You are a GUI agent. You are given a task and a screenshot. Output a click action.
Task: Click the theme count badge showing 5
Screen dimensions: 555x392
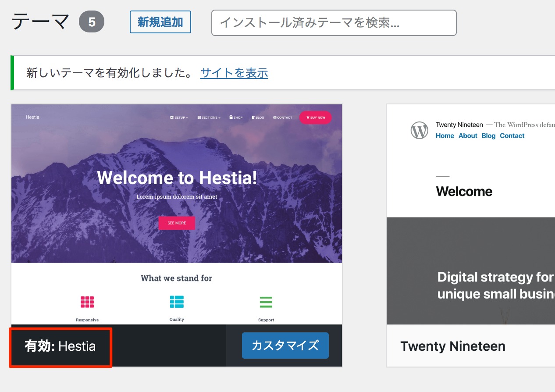[x=92, y=22]
